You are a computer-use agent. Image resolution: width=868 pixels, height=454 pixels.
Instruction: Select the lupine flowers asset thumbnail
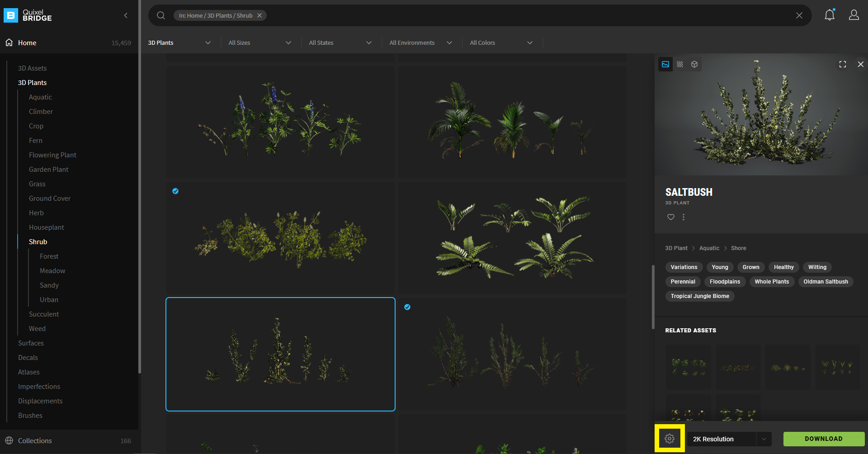pos(280,122)
